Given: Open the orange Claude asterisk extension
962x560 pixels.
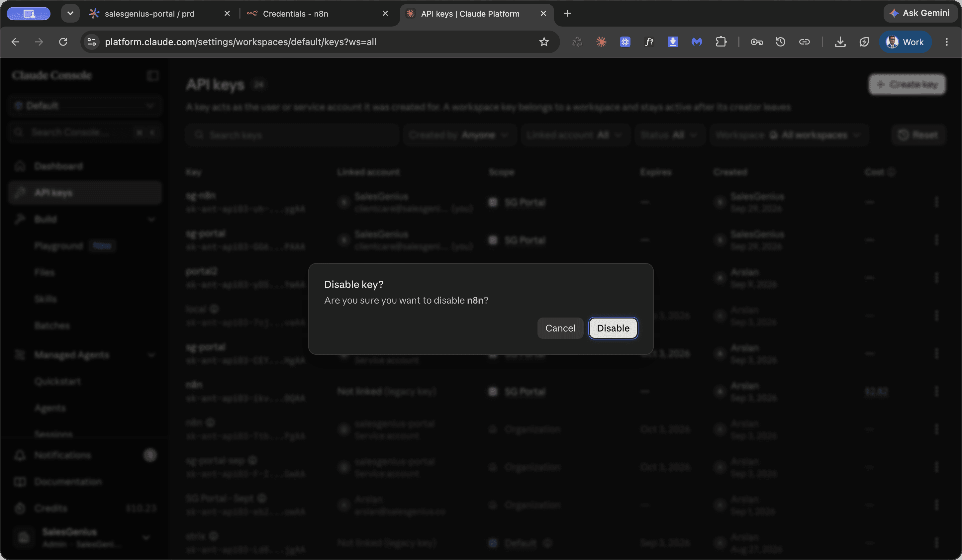Looking at the screenshot, I should (601, 42).
